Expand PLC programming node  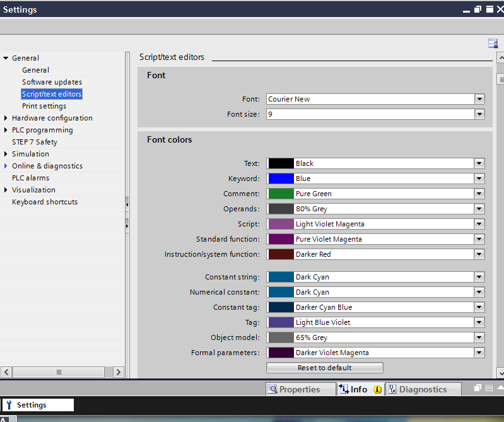(x=6, y=130)
